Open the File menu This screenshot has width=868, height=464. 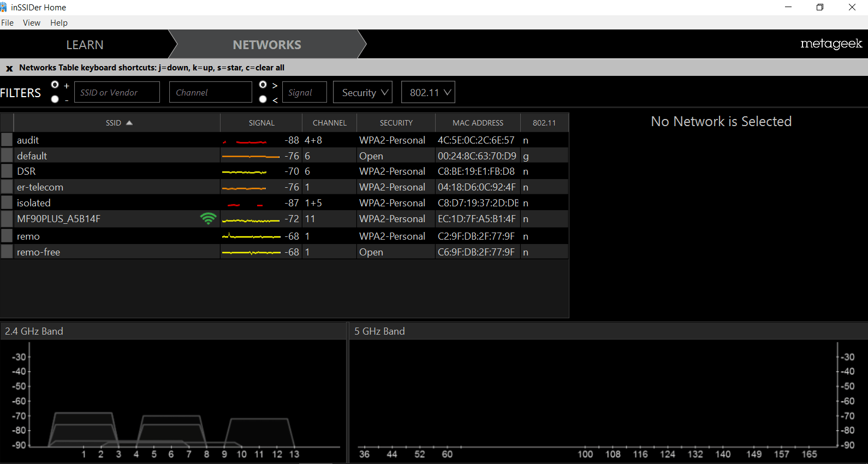(8, 23)
